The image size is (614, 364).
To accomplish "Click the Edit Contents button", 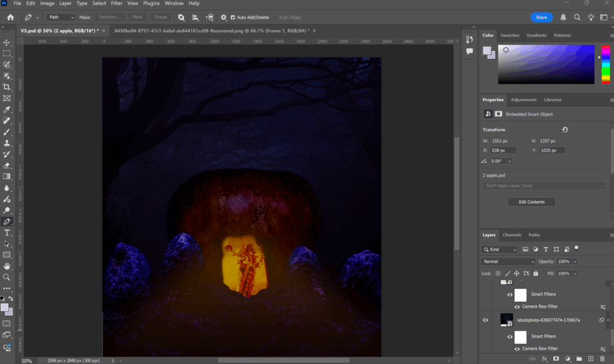I will click(531, 202).
